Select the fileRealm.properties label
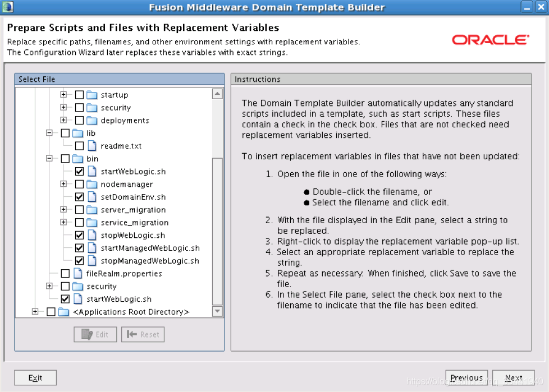Image resolution: width=549 pixels, height=392 pixels. click(124, 274)
